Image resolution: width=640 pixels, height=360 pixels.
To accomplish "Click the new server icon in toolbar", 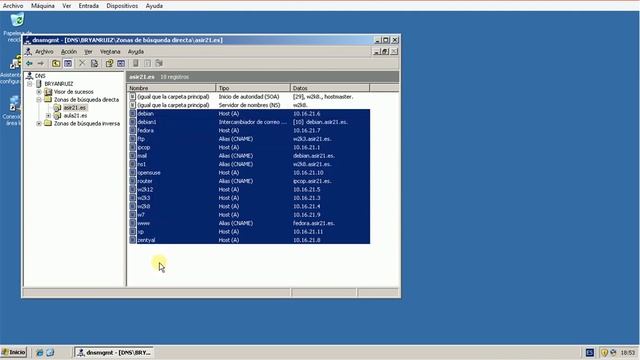I will pyautogui.click(x=136, y=63).
